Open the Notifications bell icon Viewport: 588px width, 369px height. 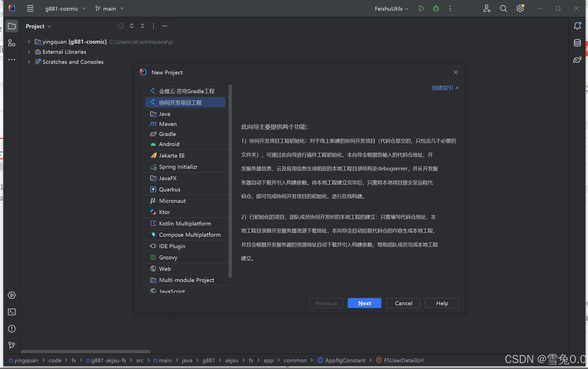(x=577, y=26)
